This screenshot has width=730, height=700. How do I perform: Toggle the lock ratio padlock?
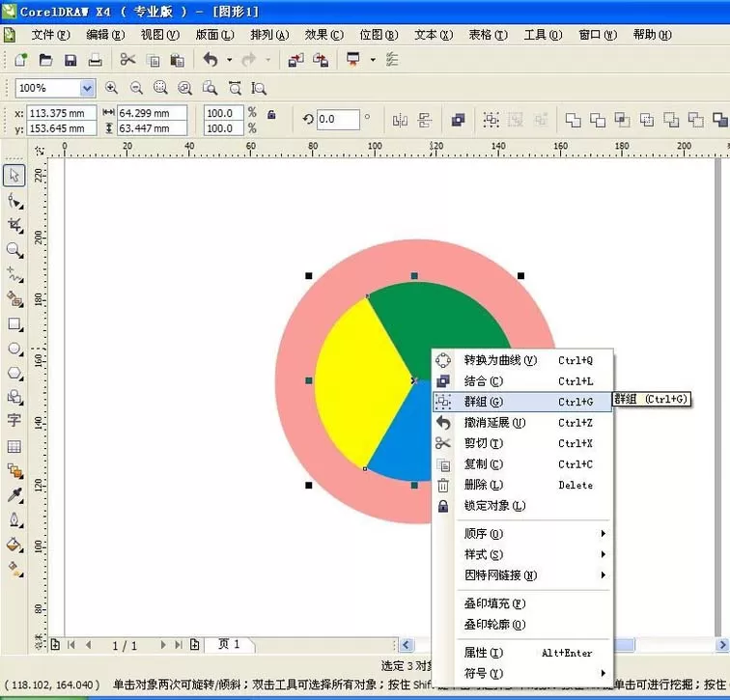(271, 114)
